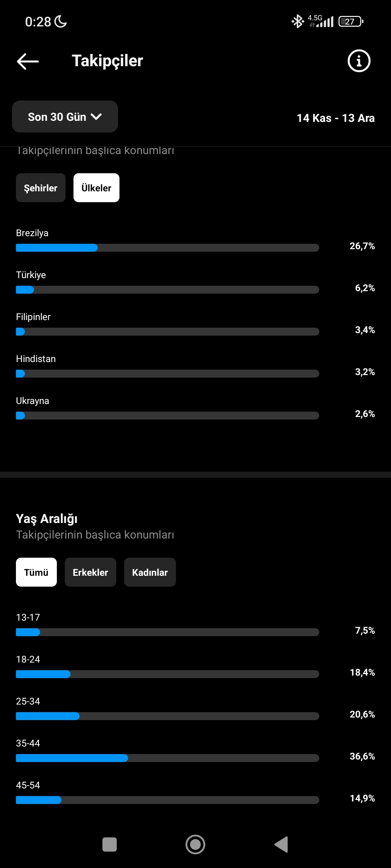The height and width of the screenshot is (868, 391).
Task: Tap the Android recent apps square
Action: tap(110, 844)
